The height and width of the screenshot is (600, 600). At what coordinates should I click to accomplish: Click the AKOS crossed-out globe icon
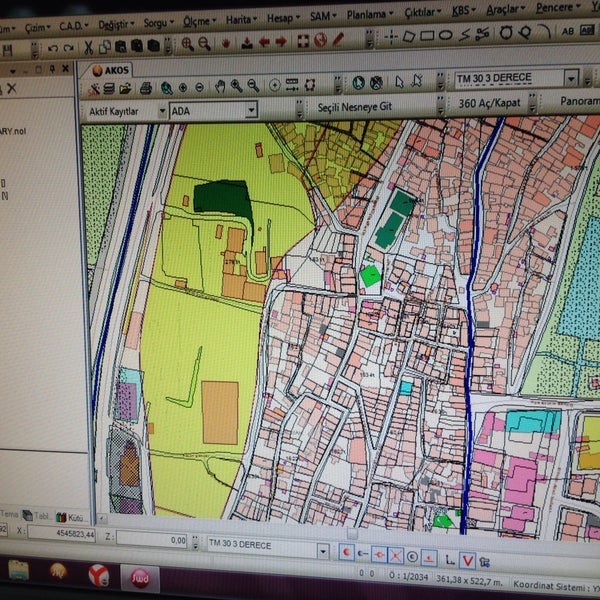(x=376, y=83)
